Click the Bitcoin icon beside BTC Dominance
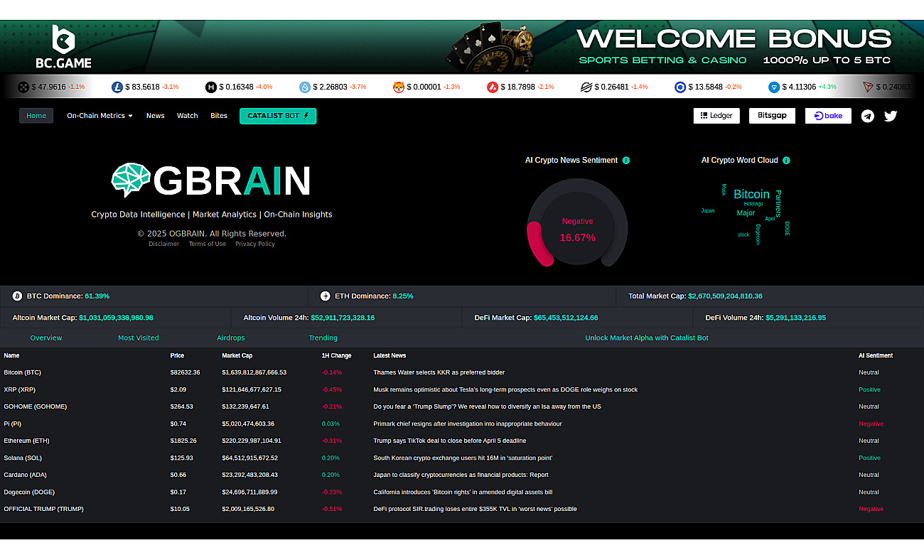Viewport: 924px width, 560px height. tap(17, 296)
